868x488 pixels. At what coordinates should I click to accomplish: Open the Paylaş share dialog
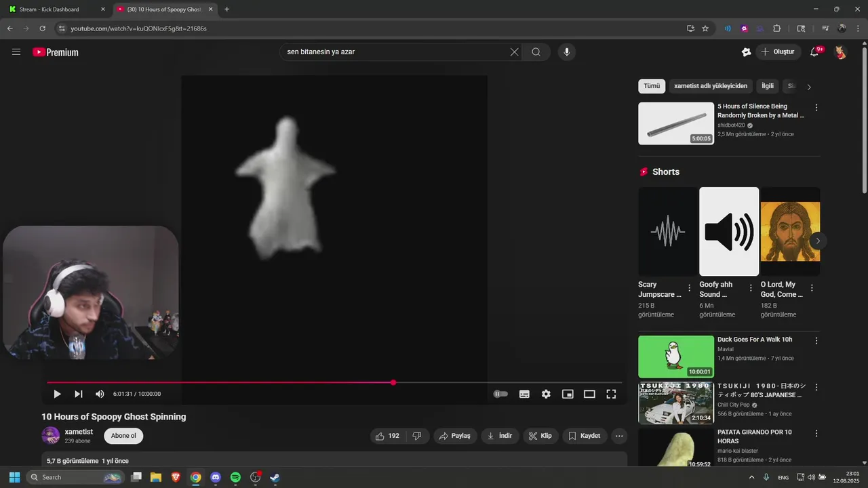click(455, 436)
